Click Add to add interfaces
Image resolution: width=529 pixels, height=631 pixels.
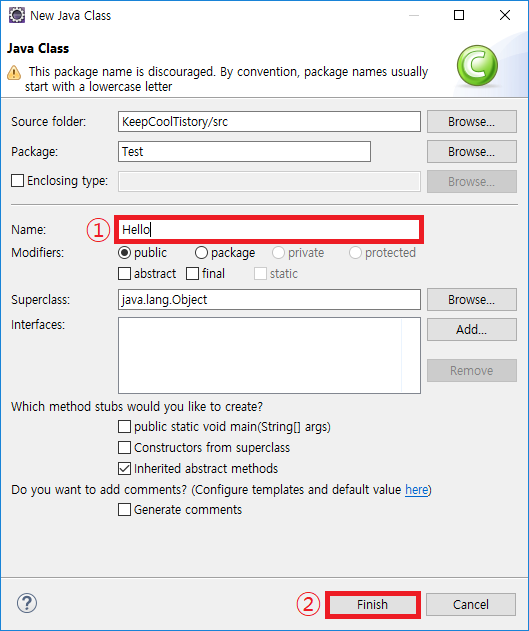tap(471, 330)
